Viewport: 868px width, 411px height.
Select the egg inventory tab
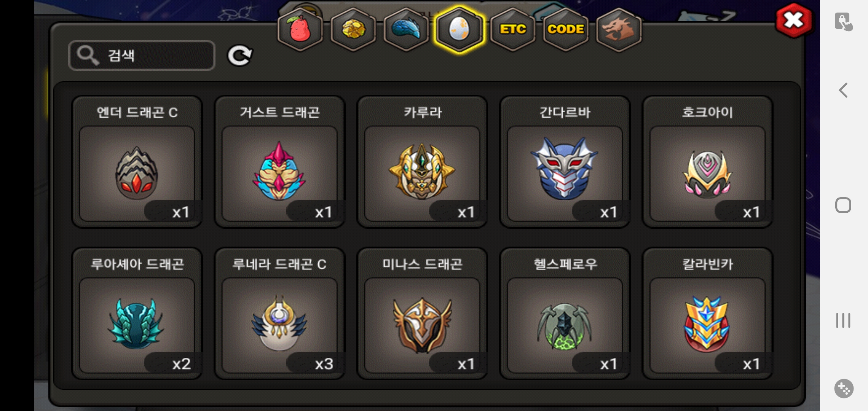460,30
